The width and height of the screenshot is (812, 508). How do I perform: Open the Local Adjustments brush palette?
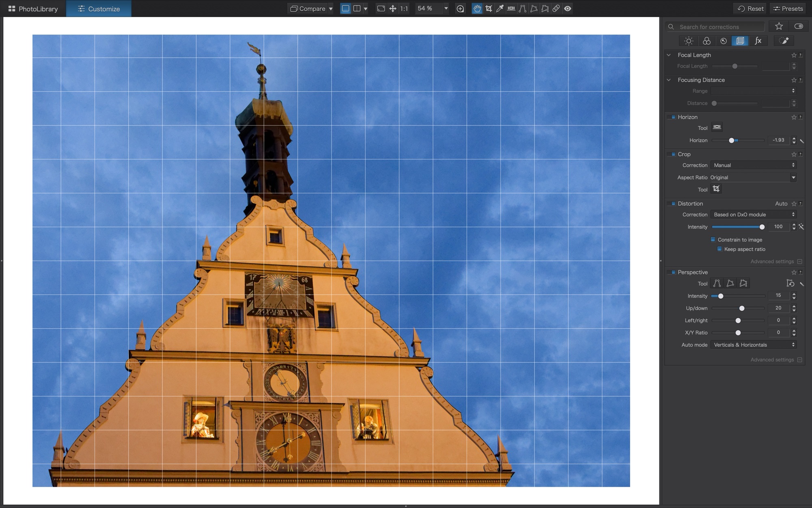(x=784, y=41)
